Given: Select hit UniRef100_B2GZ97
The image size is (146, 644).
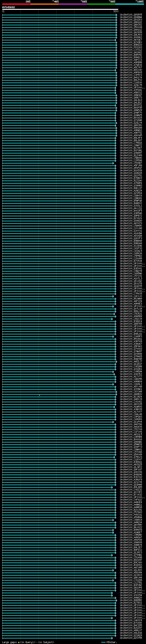Looking at the screenshot, I should click(x=131, y=628).
